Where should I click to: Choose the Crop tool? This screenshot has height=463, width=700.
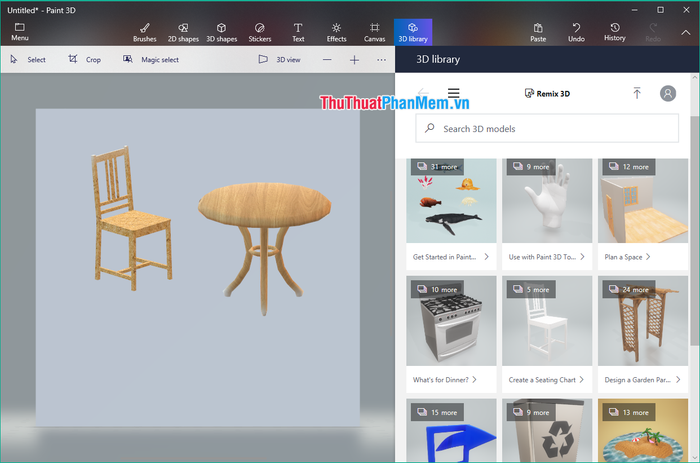pyautogui.click(x=84, y=59)
